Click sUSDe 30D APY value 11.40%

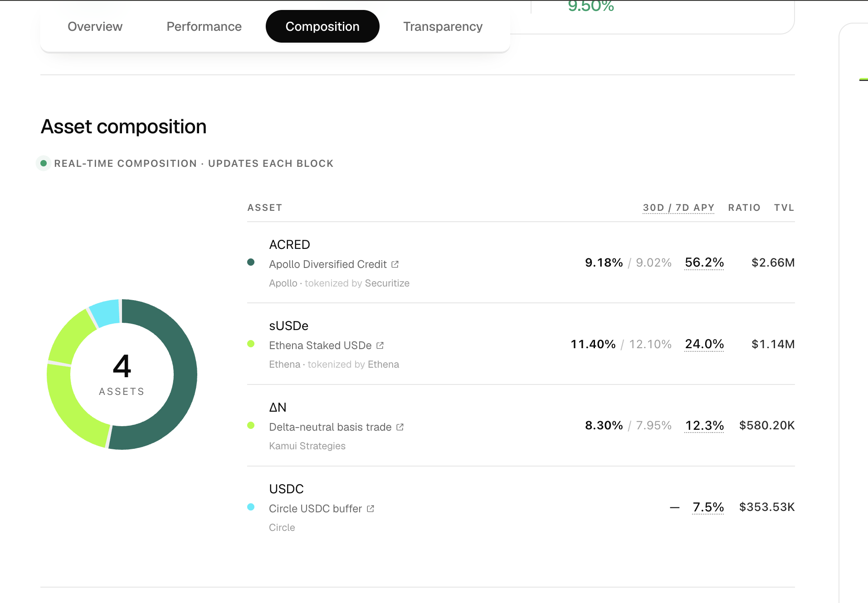coord(593,344)
